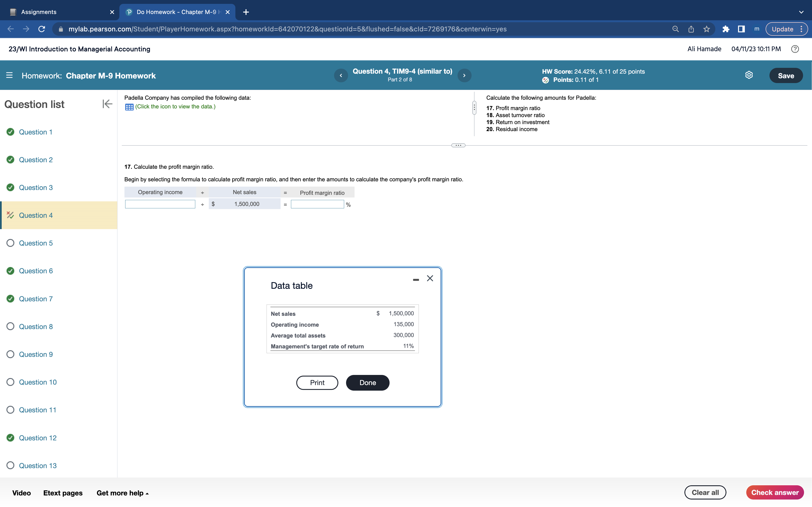Bookmark this page with the star icon
The width and height of the screenshot is (812, 507).
706,29
